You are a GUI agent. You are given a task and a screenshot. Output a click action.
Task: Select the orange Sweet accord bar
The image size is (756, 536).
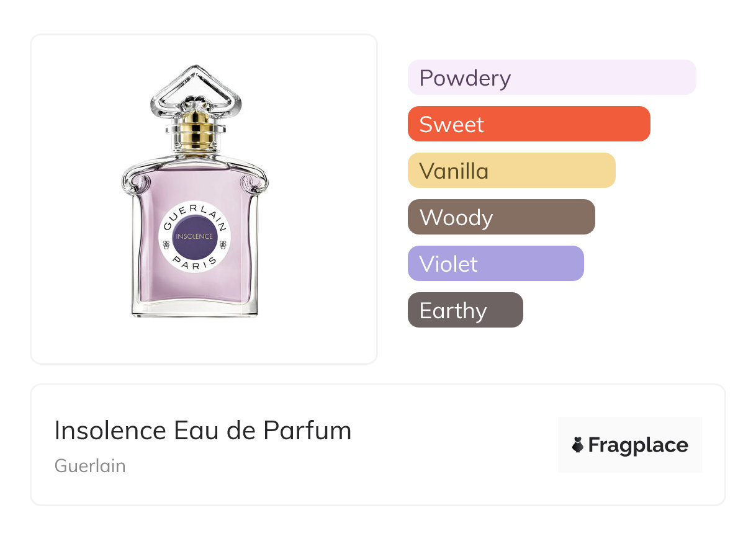[528, 124]
